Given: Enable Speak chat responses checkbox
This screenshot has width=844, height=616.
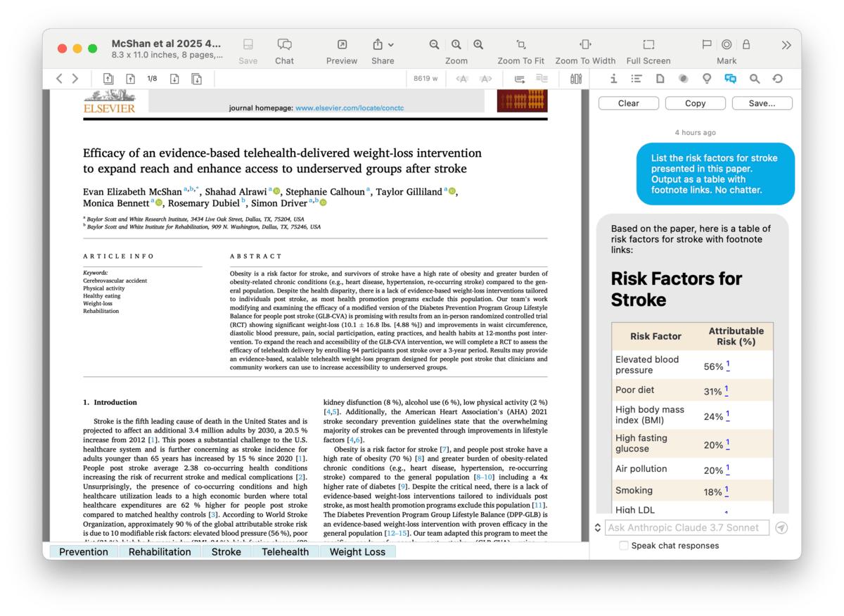Looking at the screenshot, I should tap(623, 546).
